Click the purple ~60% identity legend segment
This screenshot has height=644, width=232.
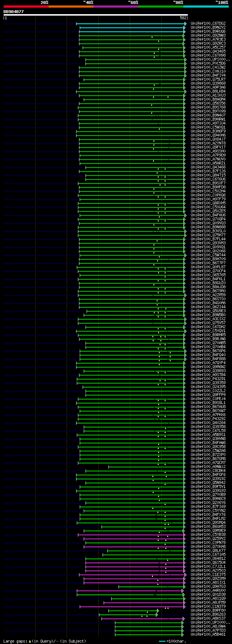(x=116, y=7)
